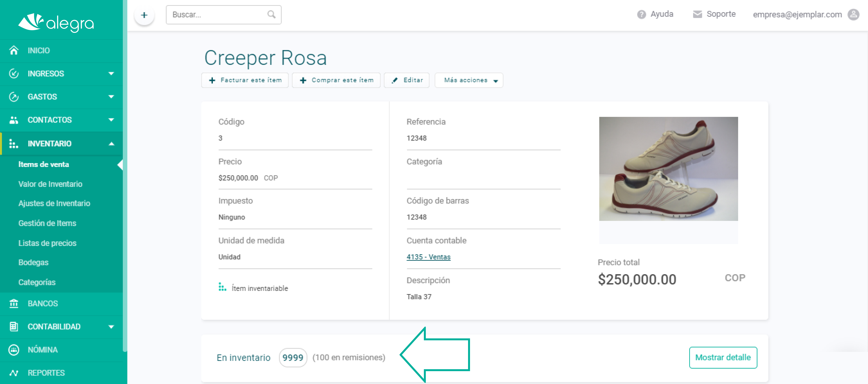Click the Inventario dots icon
The height and width of the screenshot is (384, 868).
[x=14, y=144]
